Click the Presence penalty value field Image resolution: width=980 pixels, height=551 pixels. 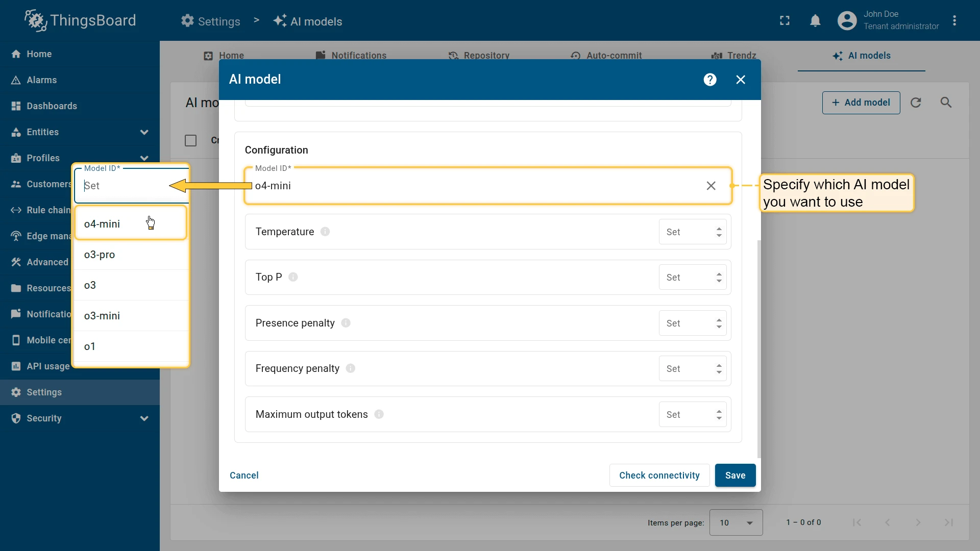pos(693,323)
